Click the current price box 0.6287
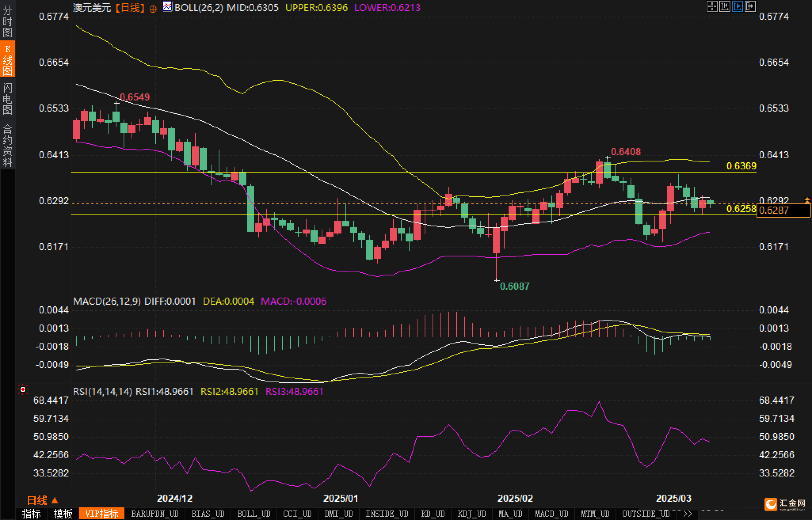 click(783, 211)
